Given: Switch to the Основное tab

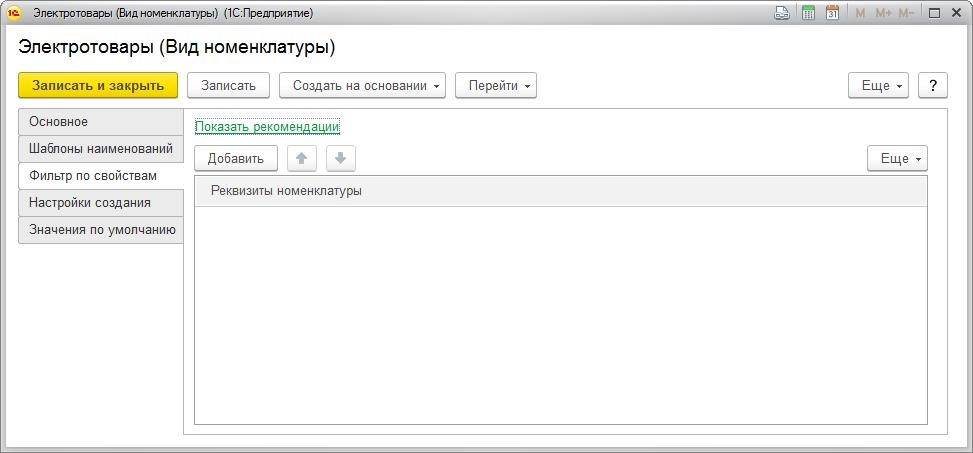Looking at the screenshot, I should (101, 122).
